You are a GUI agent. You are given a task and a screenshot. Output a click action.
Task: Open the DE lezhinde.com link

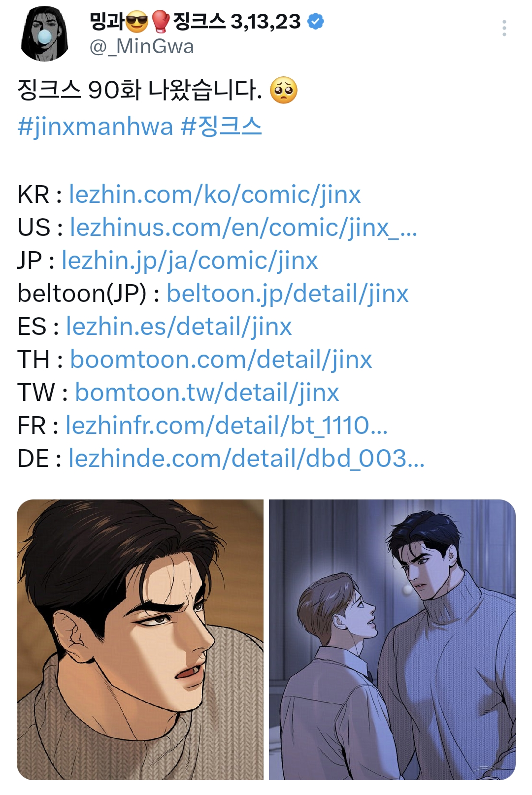click(x=246, y=459)
